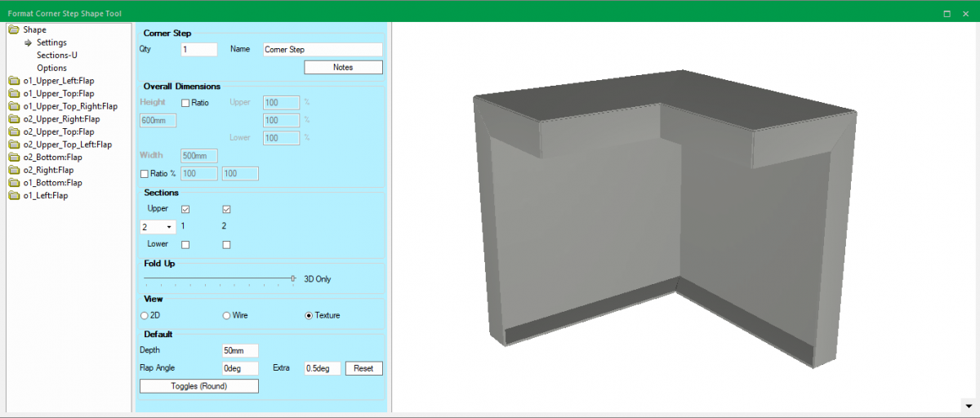The height and width of the screenshot is (418, 980).
Task: Click the Flap Angle field showing 0deg
Action: pyautogui.click(x=240, y=368)
